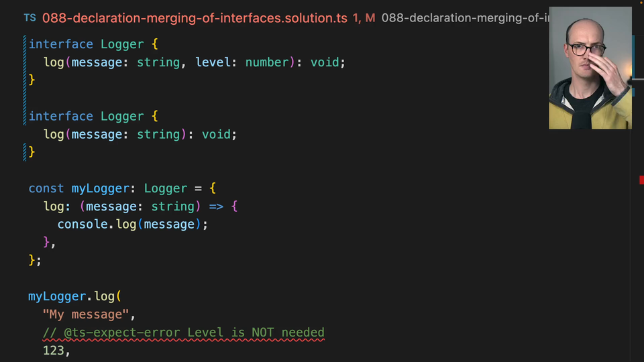The width and height of the screenshot is (644, 362).
Task: Click the second "interface" keyword
Action: coord(61,117)
